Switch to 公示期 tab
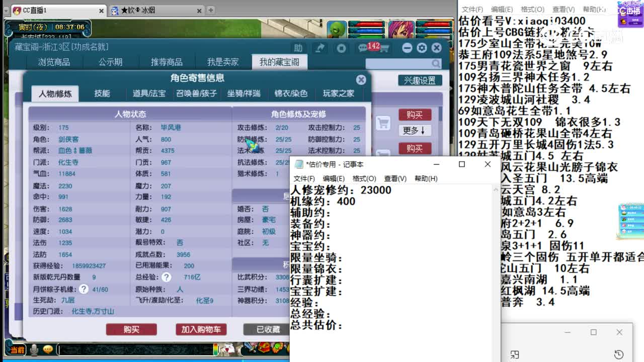Image resolution: width=644 pixels, height=362 pixels. [x=110, y=62]
